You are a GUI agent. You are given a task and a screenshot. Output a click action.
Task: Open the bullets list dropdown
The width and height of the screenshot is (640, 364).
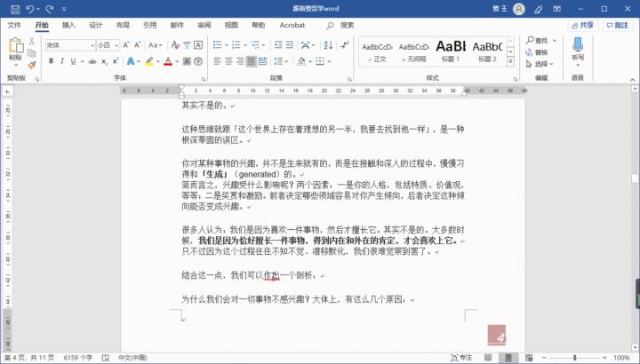226,45
